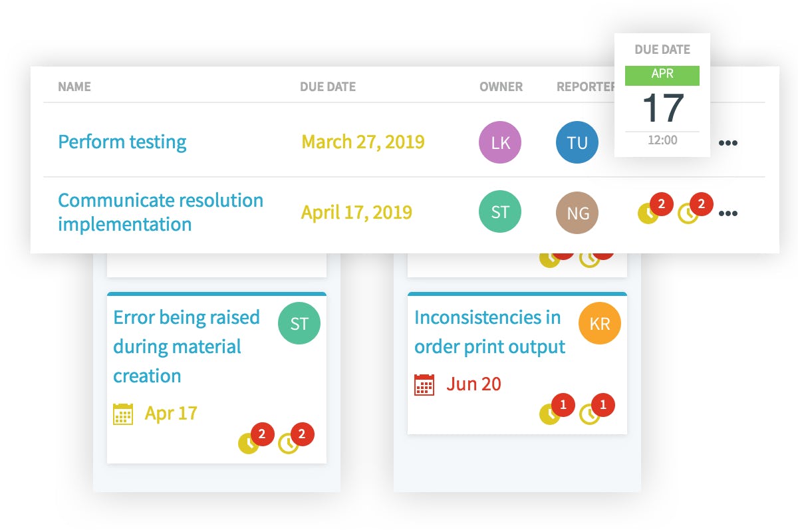Sort by the DUE DATE column header
Image resolution: width=798 pixels, height=532 pixels.
tap(328, 87)
